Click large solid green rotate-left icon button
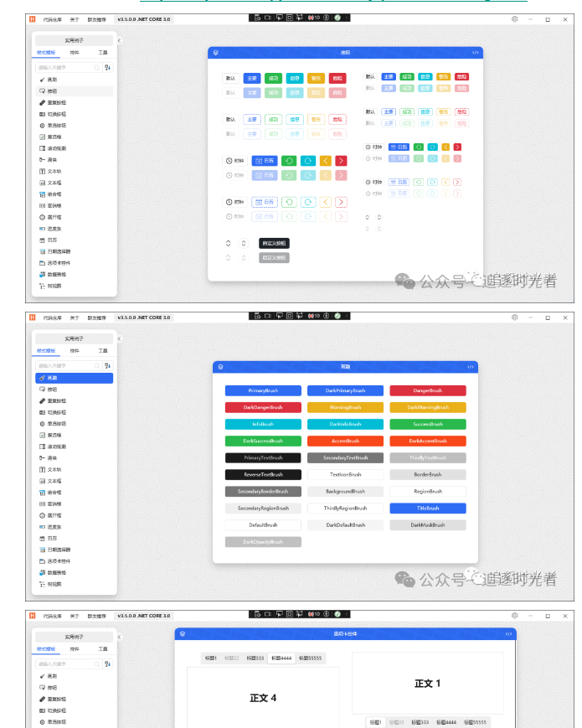This screenshot has height=728, width=582. pos(289,161)
